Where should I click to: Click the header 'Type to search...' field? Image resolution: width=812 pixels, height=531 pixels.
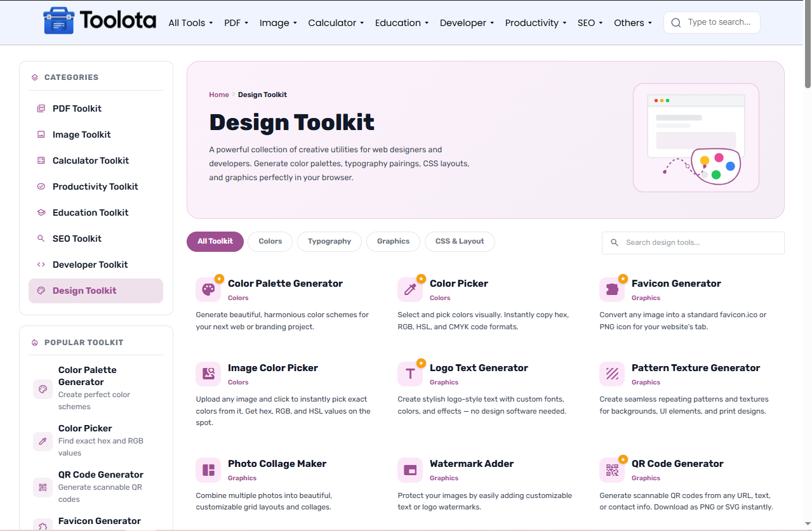pos(712,23)
